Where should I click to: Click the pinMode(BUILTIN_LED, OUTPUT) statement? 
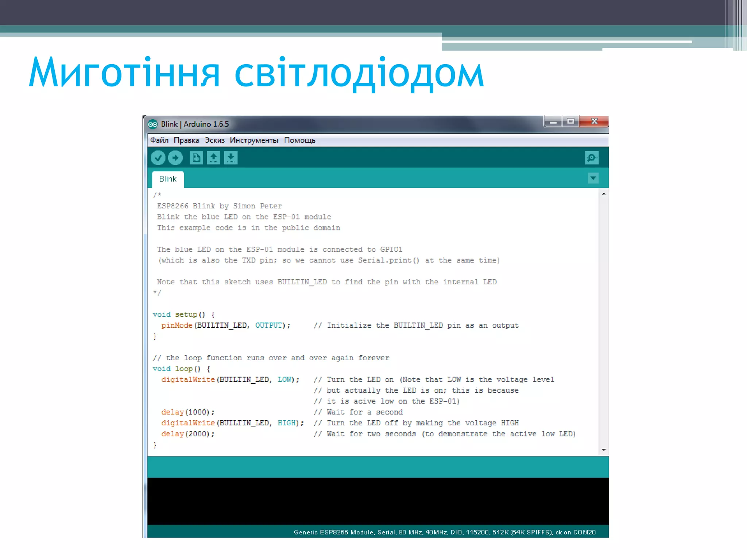[x=226, y=325]
